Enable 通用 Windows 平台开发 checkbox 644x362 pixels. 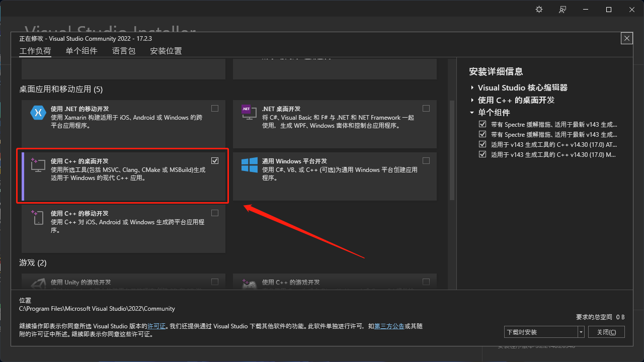(x=426, y=160)
